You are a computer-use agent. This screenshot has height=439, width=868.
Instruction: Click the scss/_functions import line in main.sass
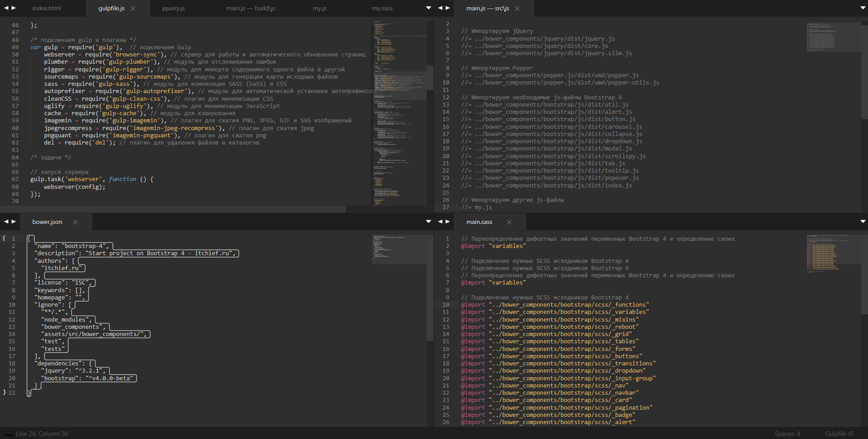point(555,305)
